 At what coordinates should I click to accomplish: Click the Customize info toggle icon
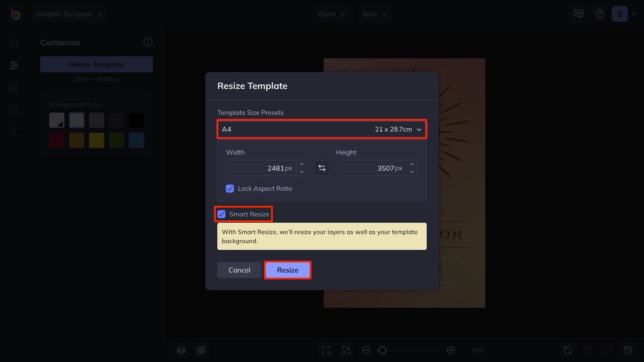tap(147, 42)
